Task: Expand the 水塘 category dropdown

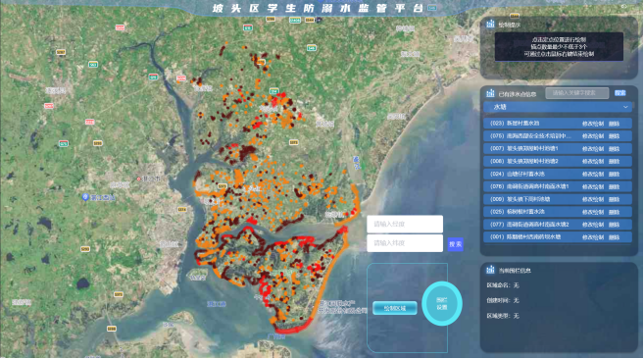Action: 558,107
